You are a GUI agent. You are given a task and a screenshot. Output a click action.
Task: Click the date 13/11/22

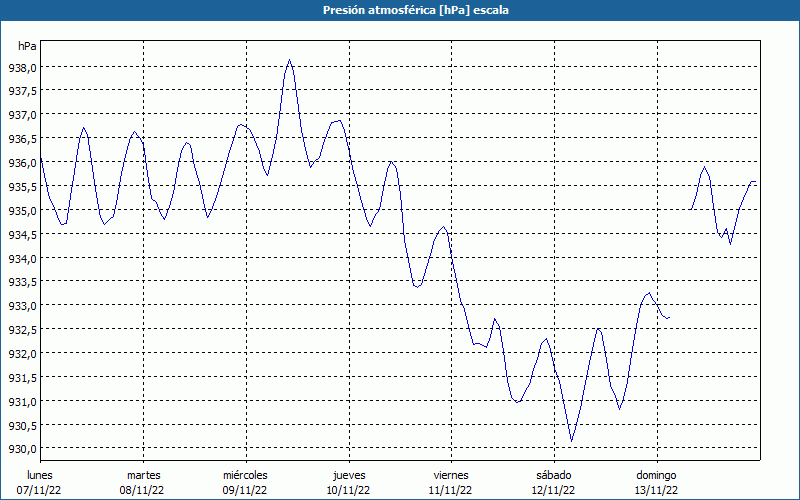656,490
